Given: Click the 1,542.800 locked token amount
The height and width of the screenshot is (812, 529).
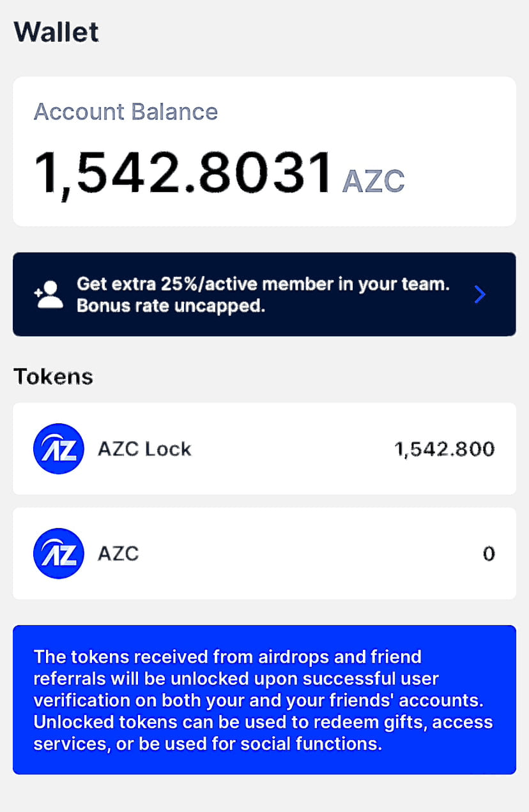Looking at the screenshot, I should point(445,449).
